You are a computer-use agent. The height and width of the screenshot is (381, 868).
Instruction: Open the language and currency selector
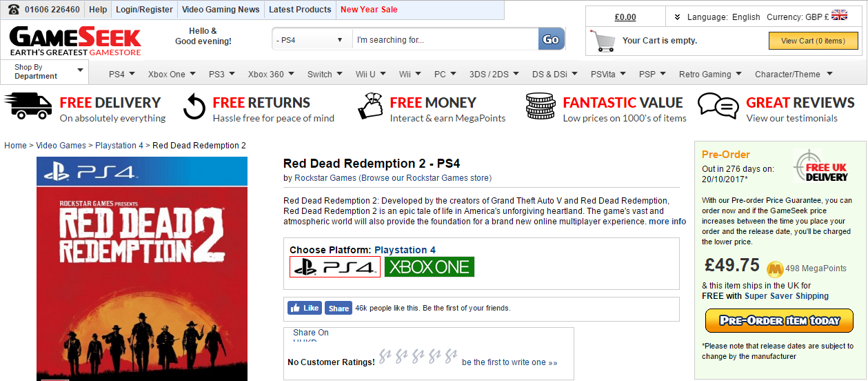coord(760,17)
